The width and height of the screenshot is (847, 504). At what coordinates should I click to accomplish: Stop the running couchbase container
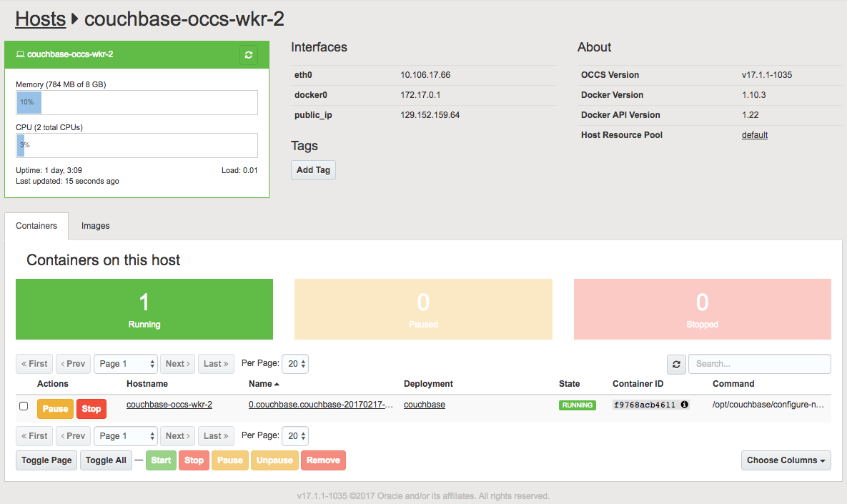click(91, 408)
